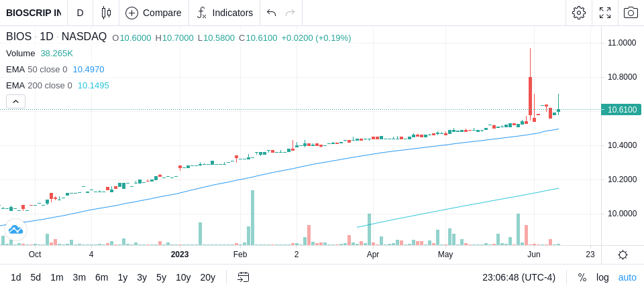Screen dimensions: 644x290
Task: Click the Oct label on time axis
Action: click(x=35, y=255)
